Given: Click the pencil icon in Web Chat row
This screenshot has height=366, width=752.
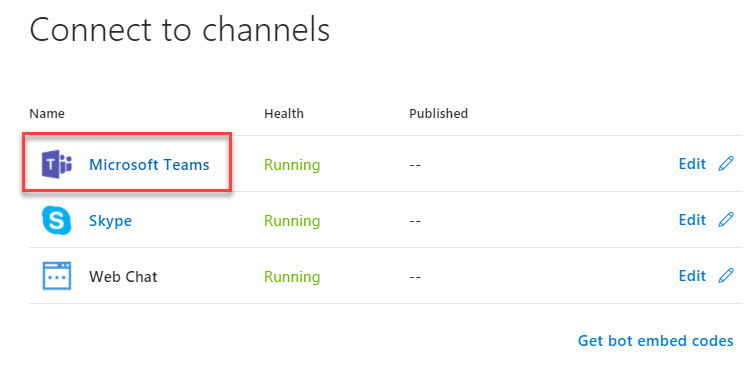Looking at the screenshot, I should [726, 276].
